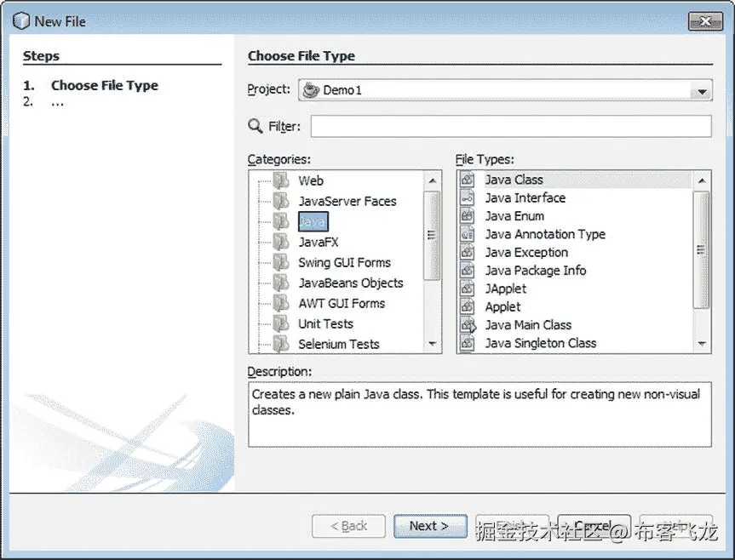Click the JavaBeans Objects folder icon
735x560 pixels.
pos(281,283)
